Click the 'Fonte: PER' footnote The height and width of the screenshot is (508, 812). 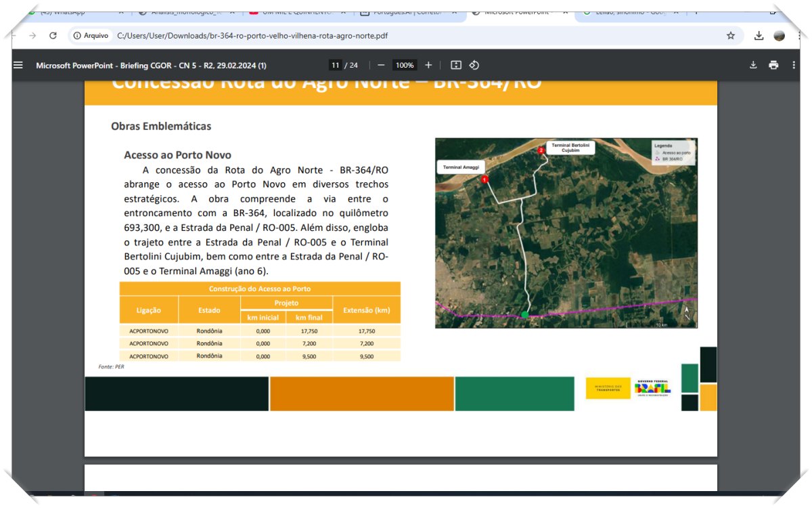111,366
